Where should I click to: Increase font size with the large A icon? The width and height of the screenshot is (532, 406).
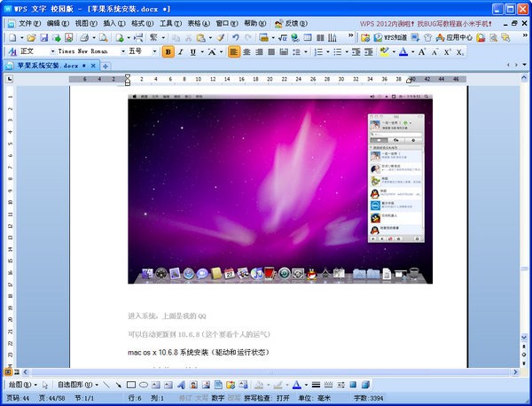click(422, 52)
